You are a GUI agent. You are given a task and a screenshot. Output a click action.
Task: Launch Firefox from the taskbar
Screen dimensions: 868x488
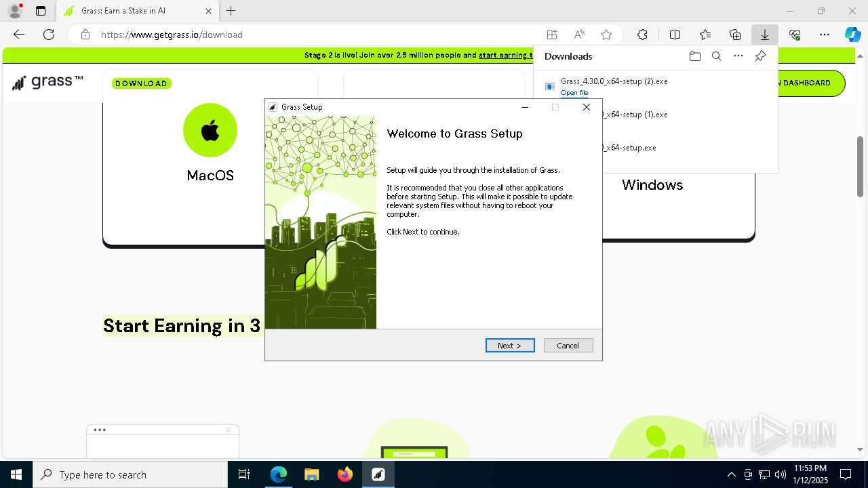coord(344,474)
